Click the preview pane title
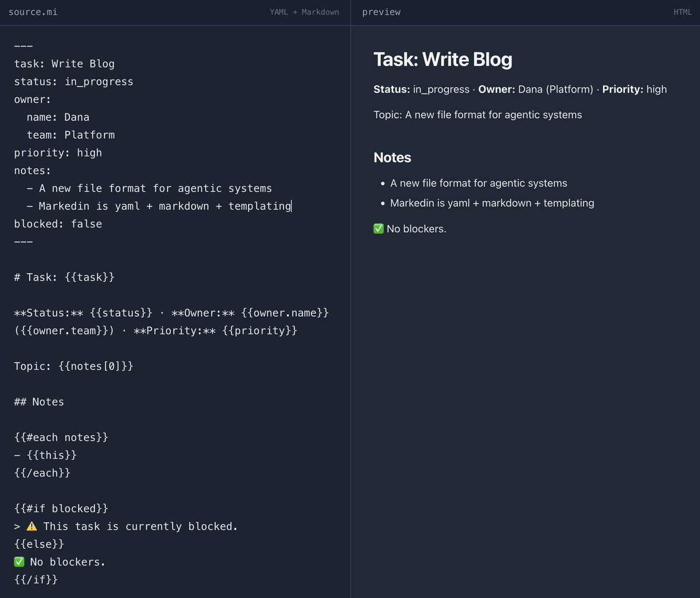 (x=381, y=12)
